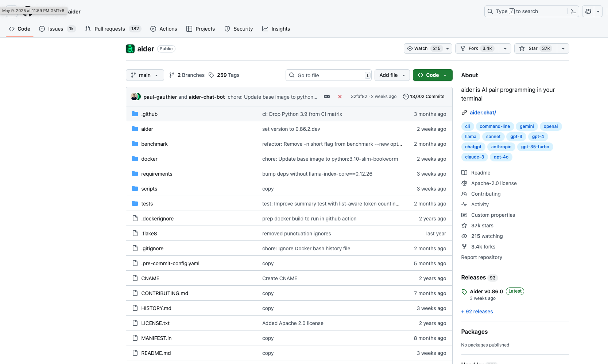This screenshot has width=608, height=364.
Task: Click the gemini topic tag
Action: click(x=527, y=126)
